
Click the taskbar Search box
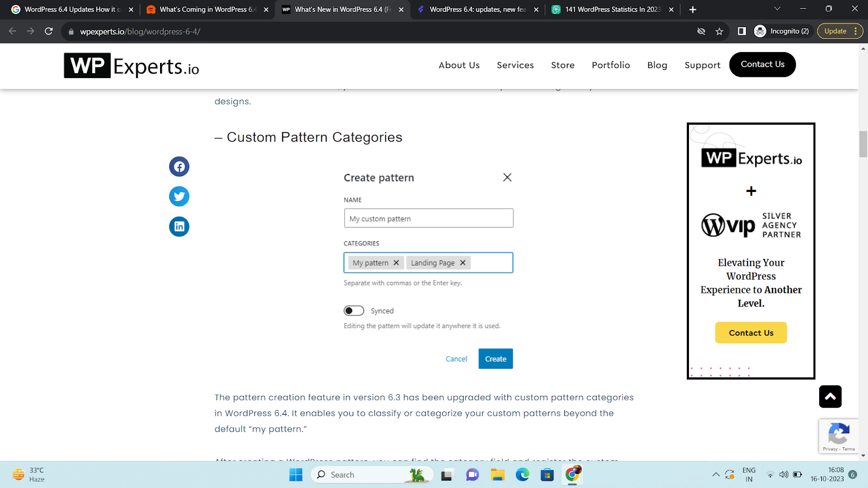click(x=372, y=475)
